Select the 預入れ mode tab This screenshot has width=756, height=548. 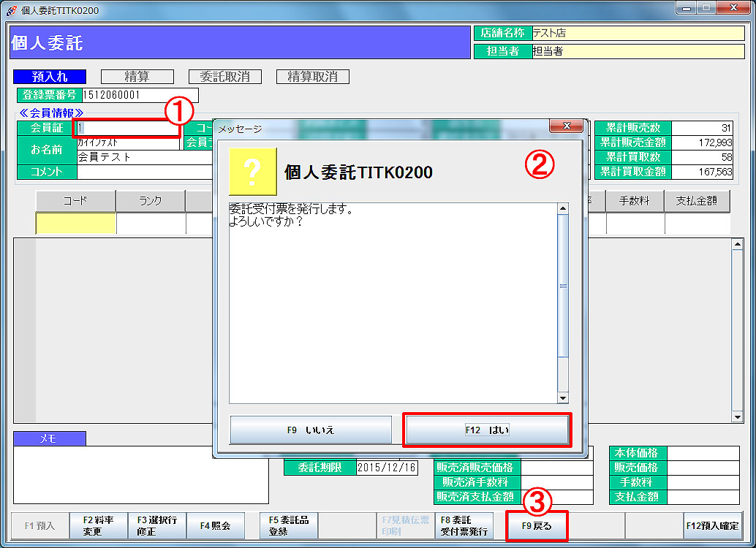coord(50,77)
